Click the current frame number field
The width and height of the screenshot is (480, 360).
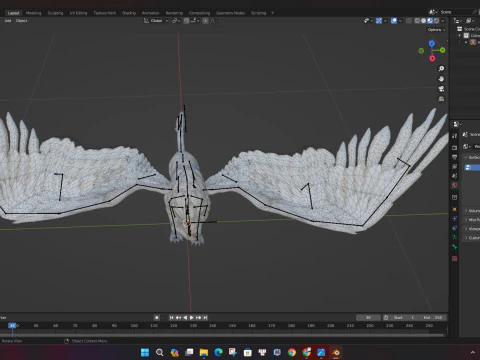(x=368, y=318)
